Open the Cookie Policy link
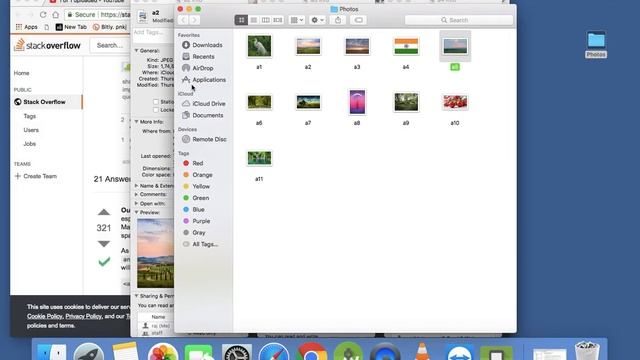The image size is (640, 360). [x=45, y=316]
